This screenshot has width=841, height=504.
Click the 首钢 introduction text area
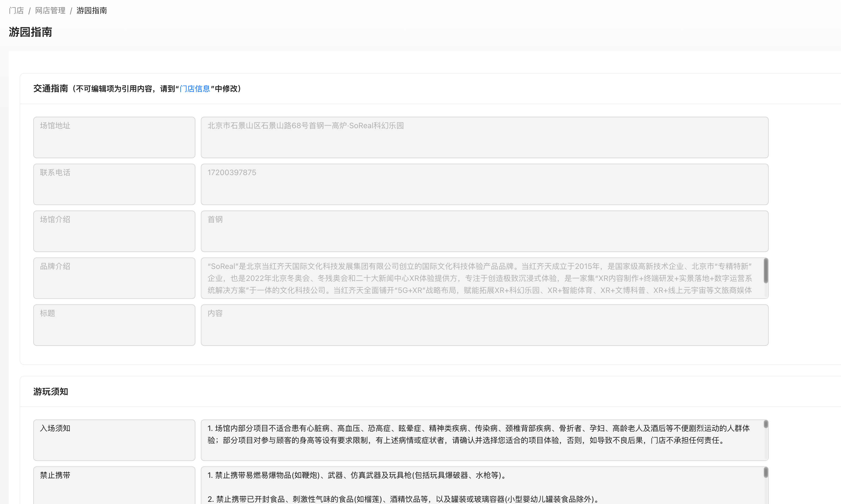(485, 231)
